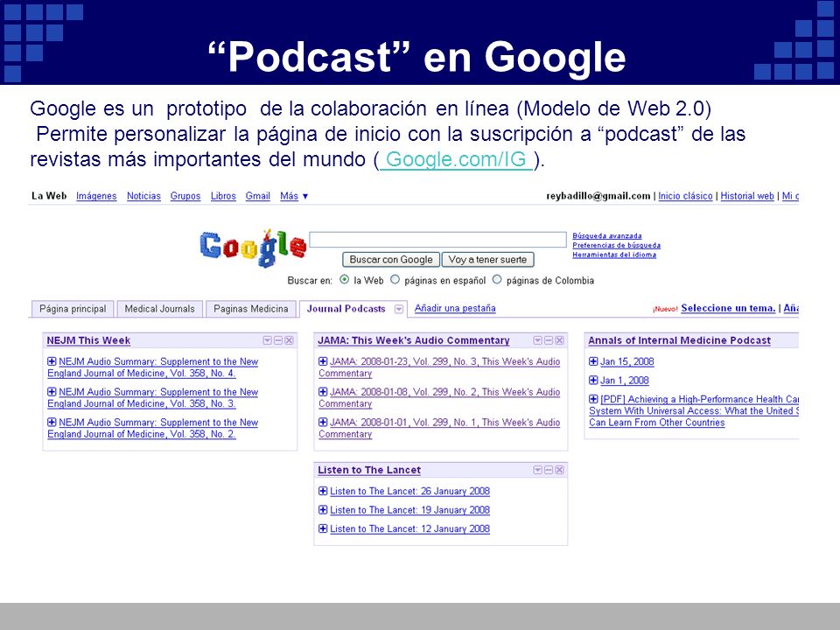This screenshot has width=840, height=630.
Task: Open the Jan 1, 2008 podcast link
Action: pyautogui.click(x=624, y=381)
